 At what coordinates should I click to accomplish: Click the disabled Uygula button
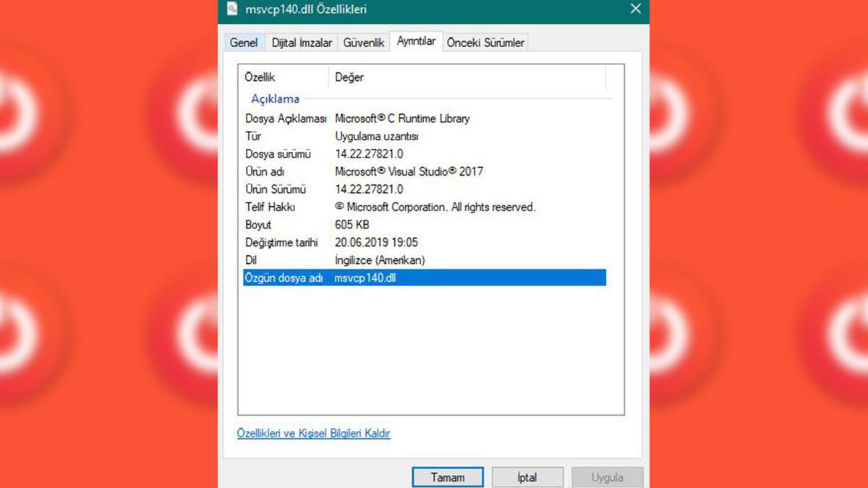[607, 477]
